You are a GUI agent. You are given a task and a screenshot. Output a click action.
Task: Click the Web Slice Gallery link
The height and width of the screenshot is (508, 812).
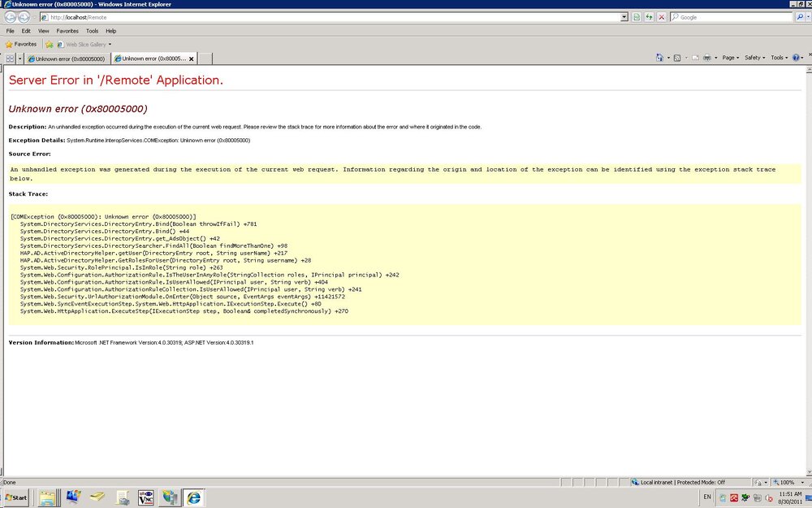point(84,45)
